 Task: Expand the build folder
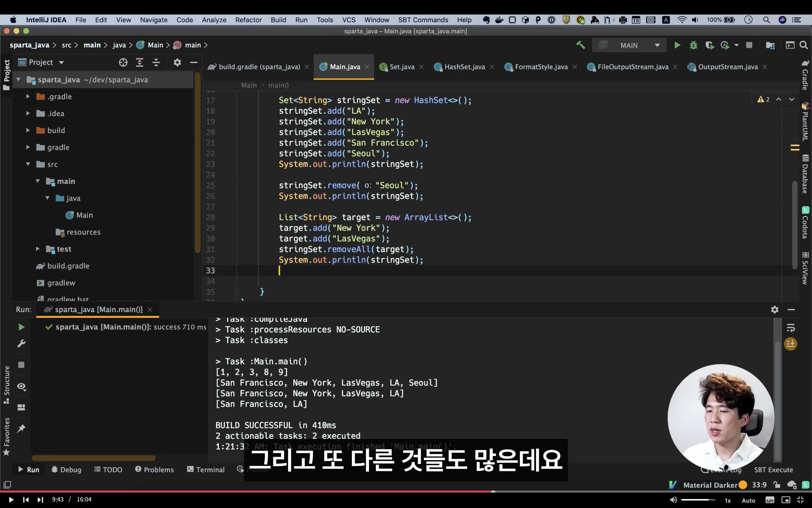pos(28,130)
